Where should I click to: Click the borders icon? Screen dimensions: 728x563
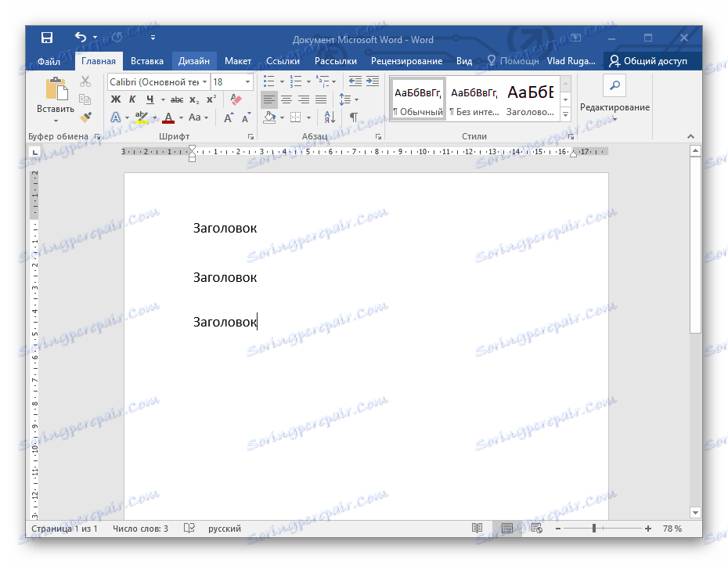[296, 117]
